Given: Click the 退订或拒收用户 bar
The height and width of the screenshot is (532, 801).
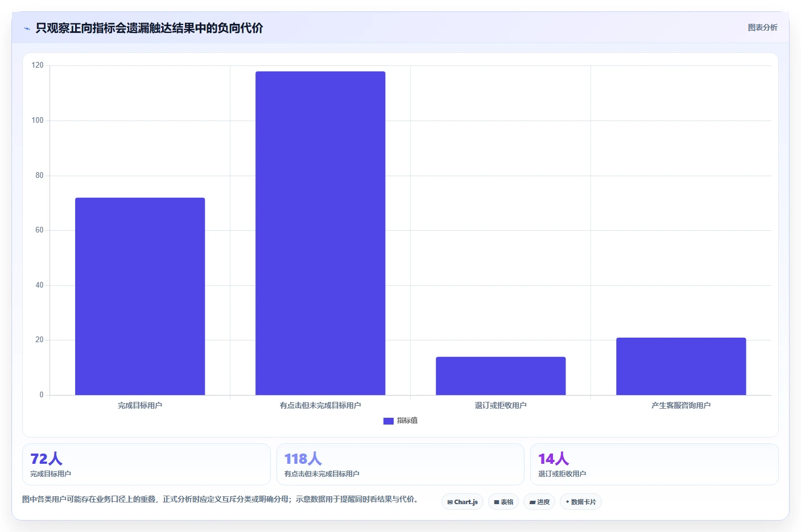Looking at the screenshot, I should 501,376.
